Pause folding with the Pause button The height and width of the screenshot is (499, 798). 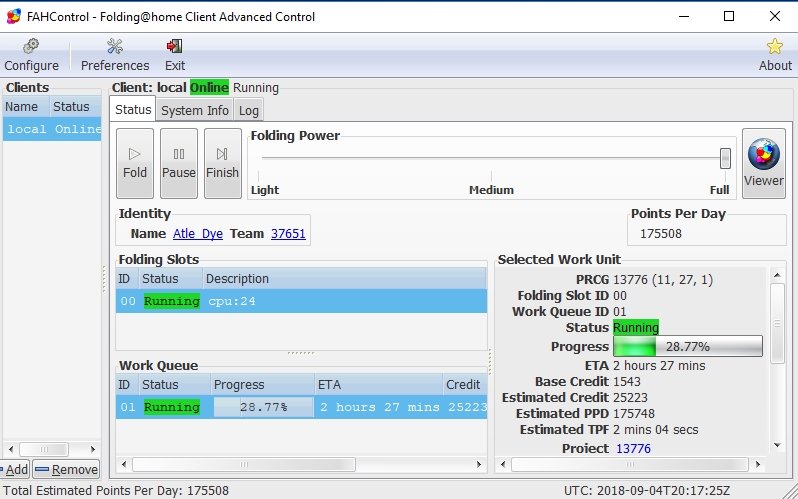[179, 163]
